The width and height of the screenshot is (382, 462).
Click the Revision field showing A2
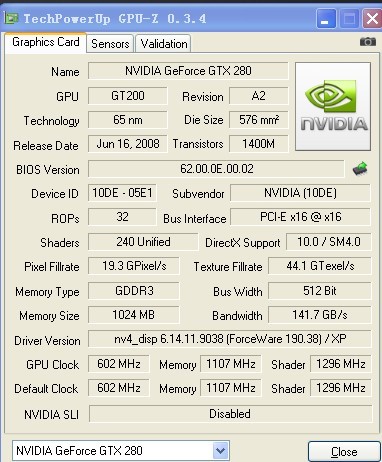pyautogui.click(x=259, y=96)
